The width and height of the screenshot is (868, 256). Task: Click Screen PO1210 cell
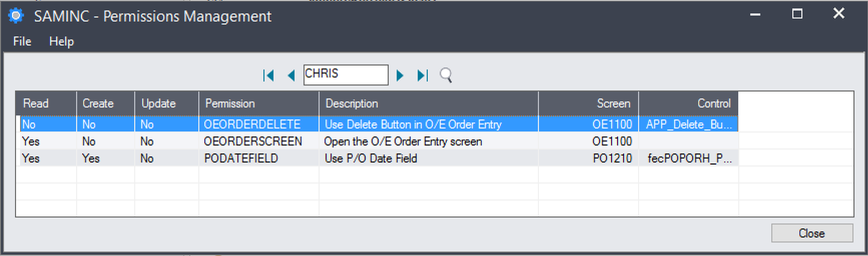[x=589, y=158]
